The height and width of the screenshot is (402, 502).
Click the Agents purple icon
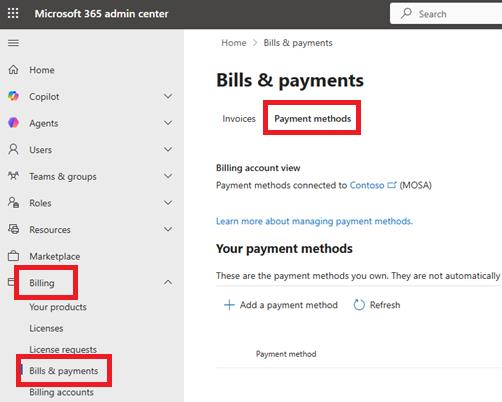[x=13, y=123]
